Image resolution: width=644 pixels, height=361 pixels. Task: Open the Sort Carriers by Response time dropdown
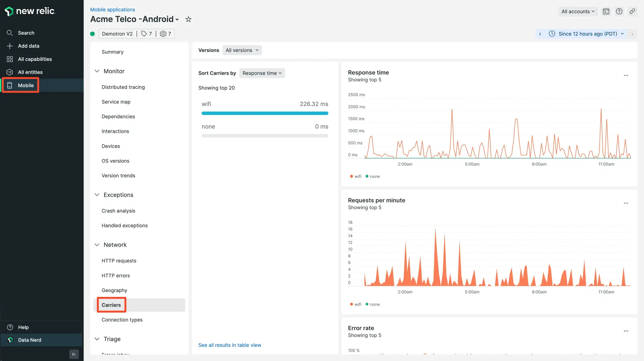coord(262,73)
